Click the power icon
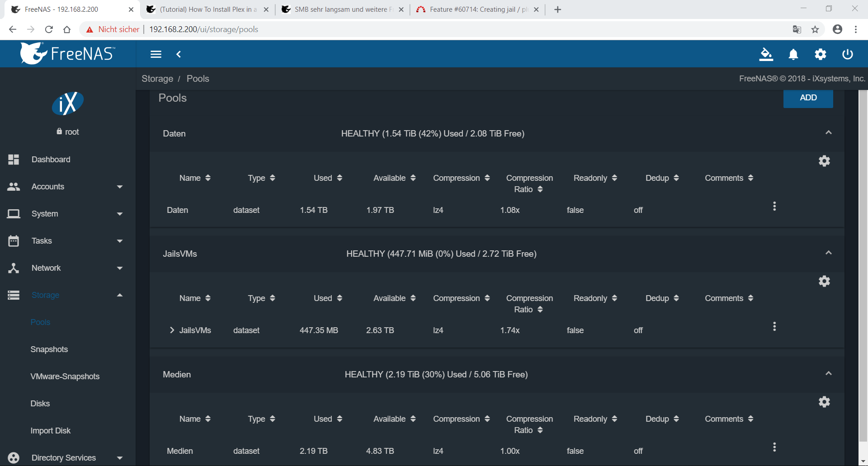868x466 pixels. tap(848, 54)
